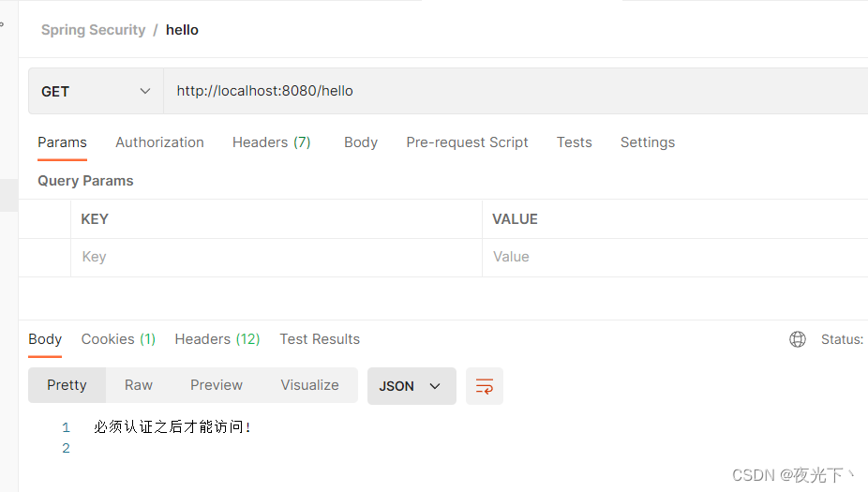Screen dimensions: 868x492
Task: Select the response Body tab
Action: [x=45, y=339]
